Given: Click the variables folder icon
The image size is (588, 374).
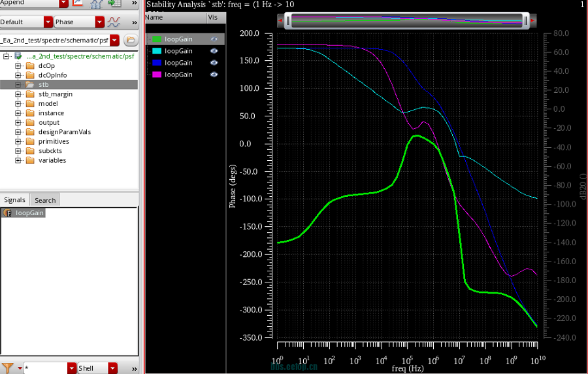Looking at the screenshot, I should coord(30,160).
